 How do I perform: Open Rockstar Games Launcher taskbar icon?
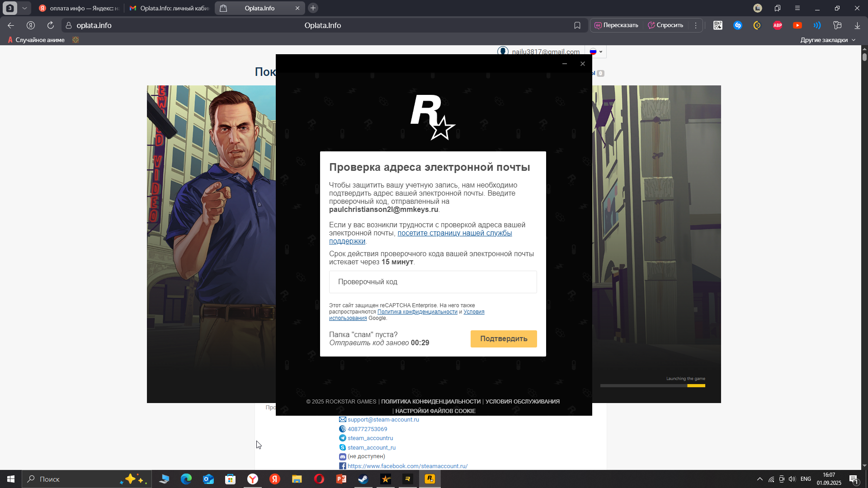430,479
